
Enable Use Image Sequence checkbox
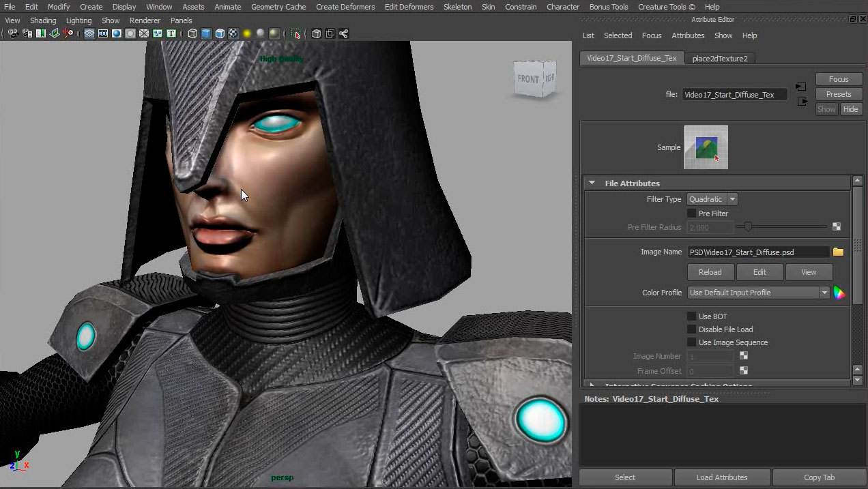pyautogui.click(x=691, y=342)
